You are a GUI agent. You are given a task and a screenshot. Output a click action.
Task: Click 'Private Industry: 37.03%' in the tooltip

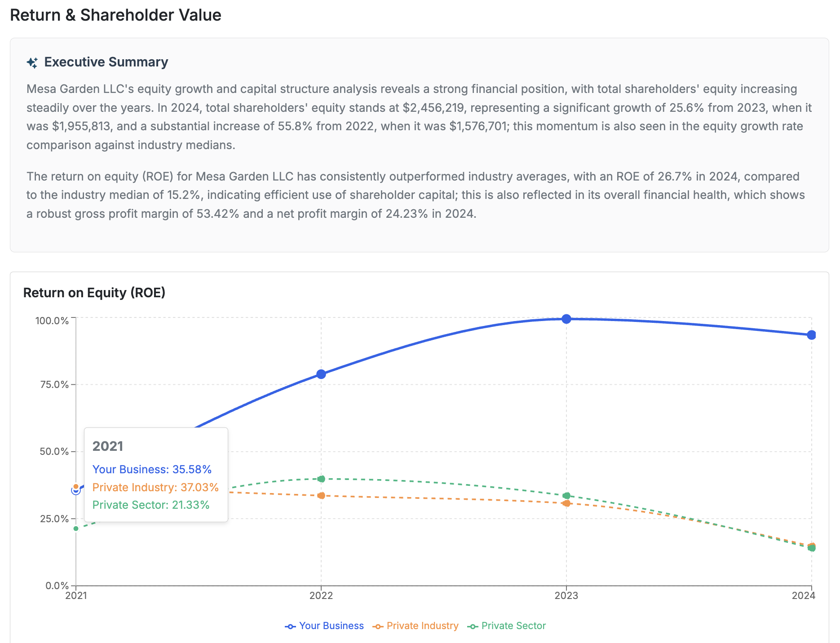[155, 487]
